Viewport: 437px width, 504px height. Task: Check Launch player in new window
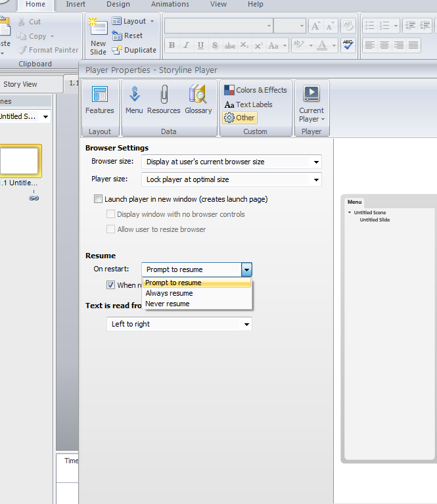(x=98, y=199)
